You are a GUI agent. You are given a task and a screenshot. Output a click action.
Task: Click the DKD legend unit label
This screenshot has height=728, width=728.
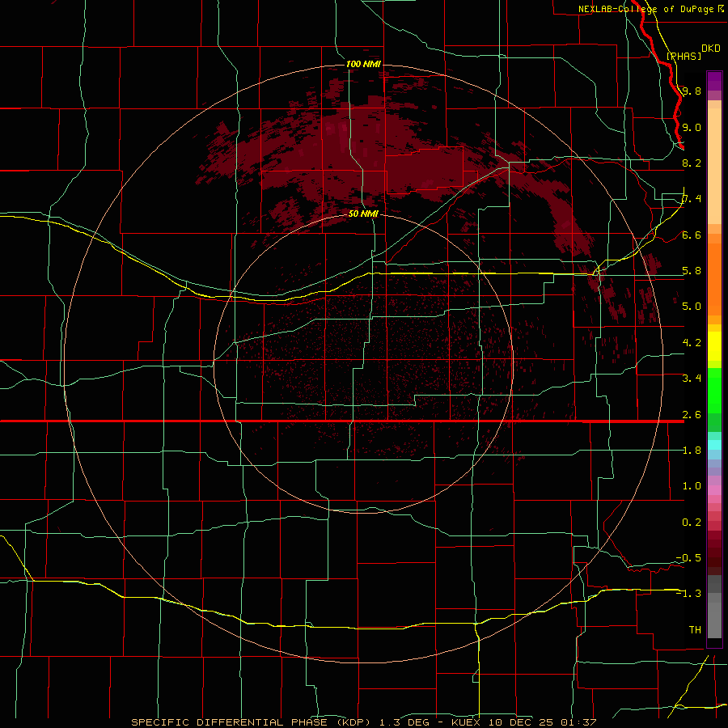[x=711, y=49]
